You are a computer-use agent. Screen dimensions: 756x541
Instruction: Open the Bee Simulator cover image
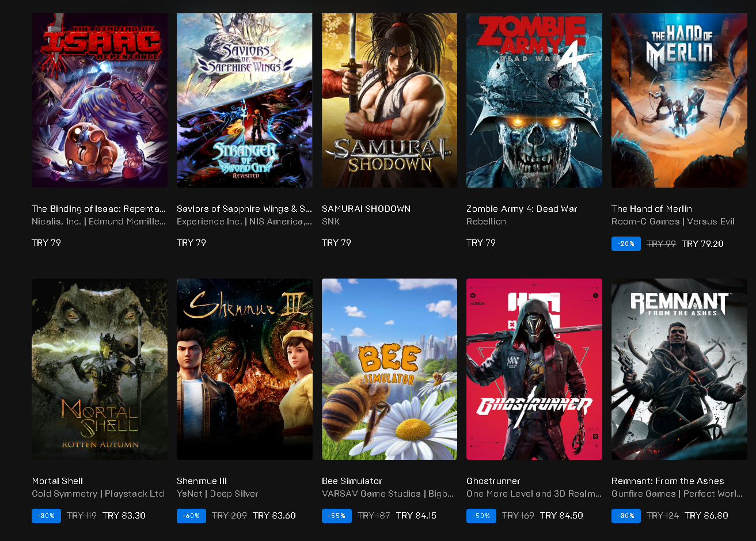coord(389,369)
